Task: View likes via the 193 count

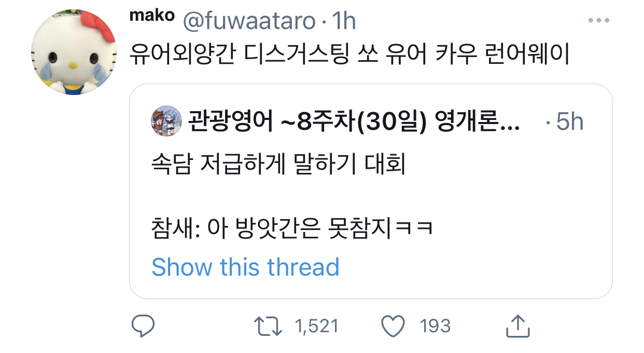Action: pyautogui.click(x=435, y=326)
